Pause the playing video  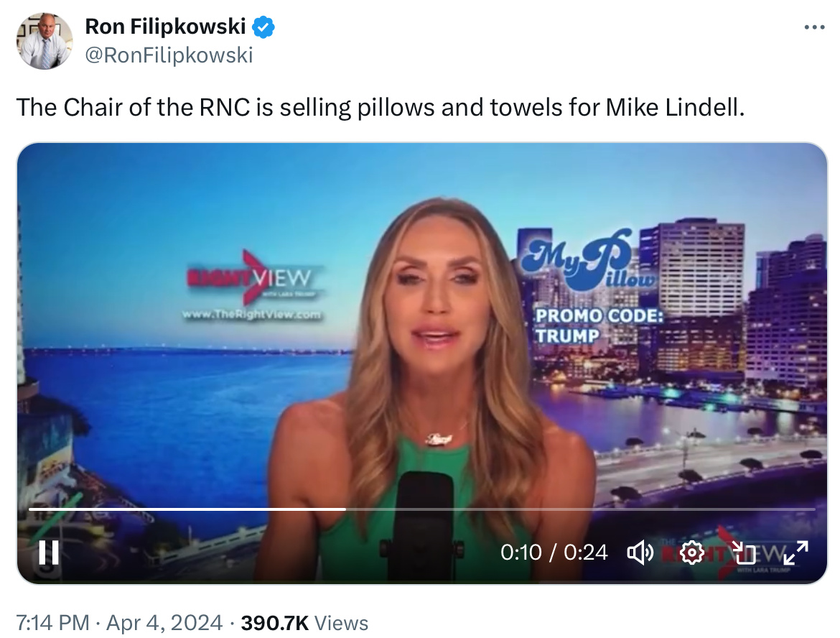[x=49, y=553]
